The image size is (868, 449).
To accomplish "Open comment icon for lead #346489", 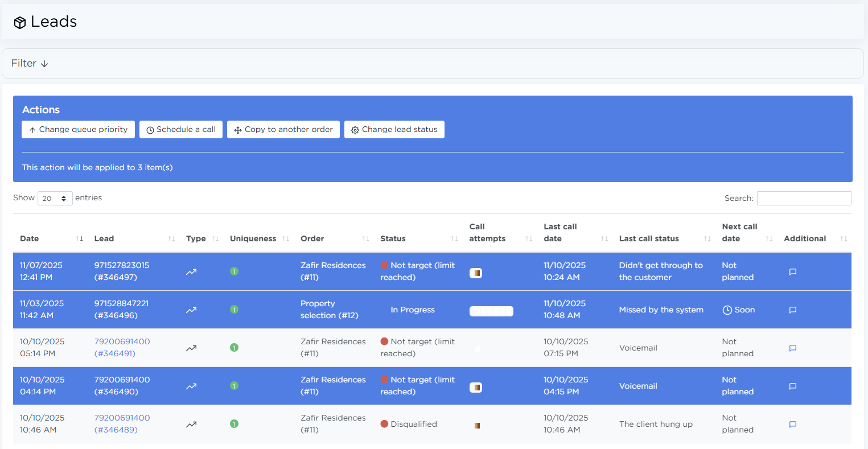I will point(792,425).
